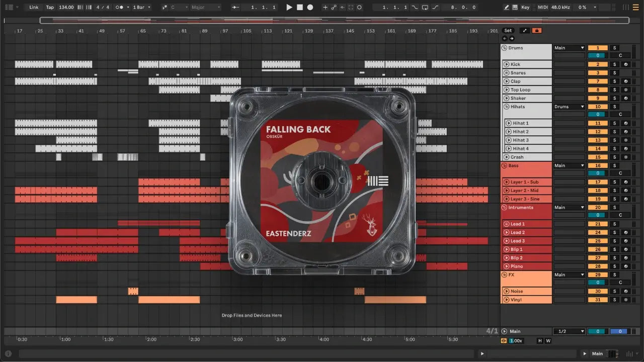Screen dimensions: 644x362
Task: Toggle Link sync in the control bar
Action: (34, 8)
